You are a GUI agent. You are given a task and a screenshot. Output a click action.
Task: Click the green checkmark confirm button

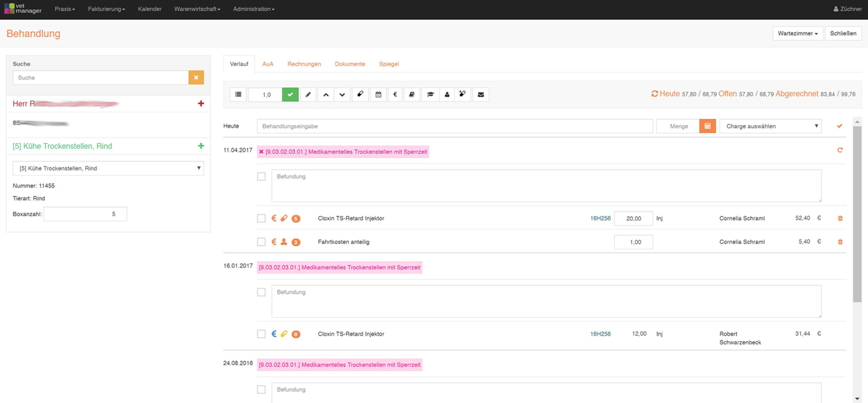(290, 95)
